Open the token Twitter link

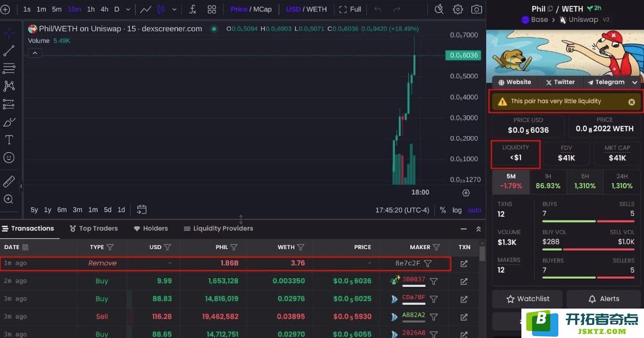560,82
